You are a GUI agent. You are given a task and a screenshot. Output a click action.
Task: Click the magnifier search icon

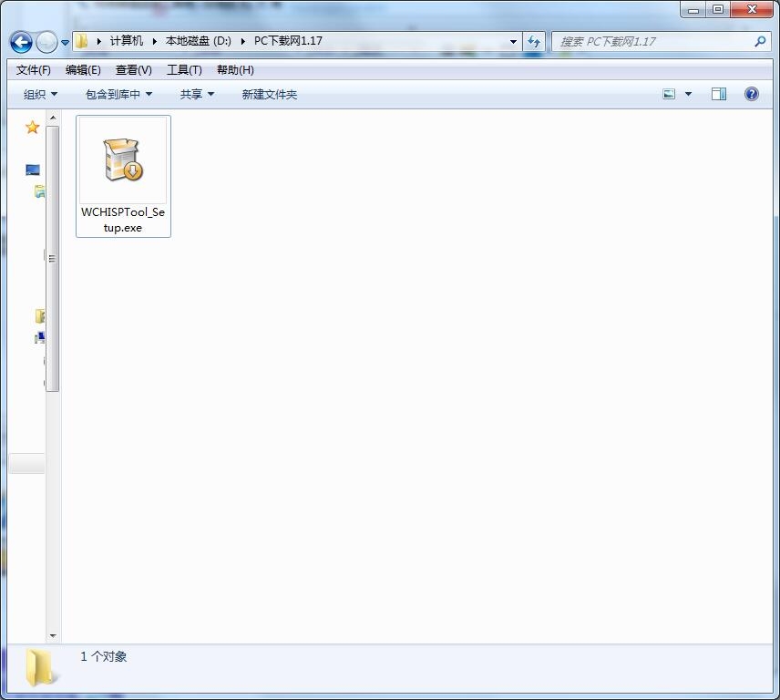pos(760,42)
